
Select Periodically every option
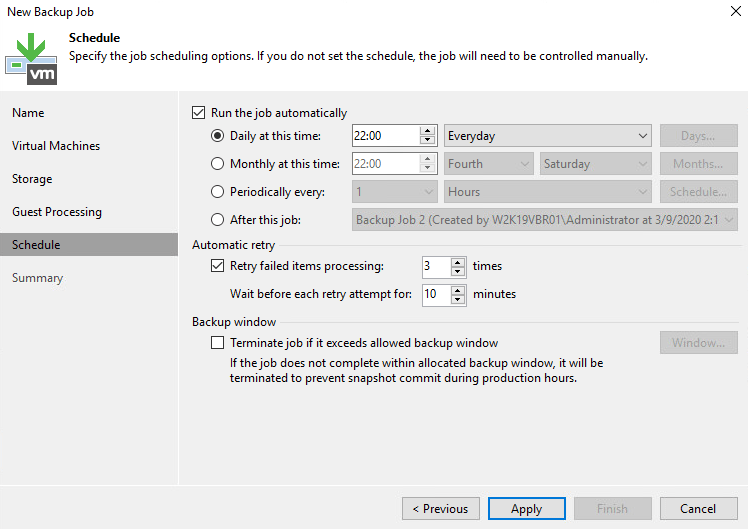coord(218,192)
